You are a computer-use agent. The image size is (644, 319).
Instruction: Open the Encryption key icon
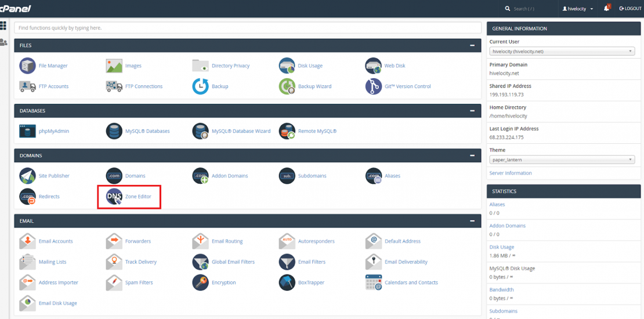pos(201,282)
